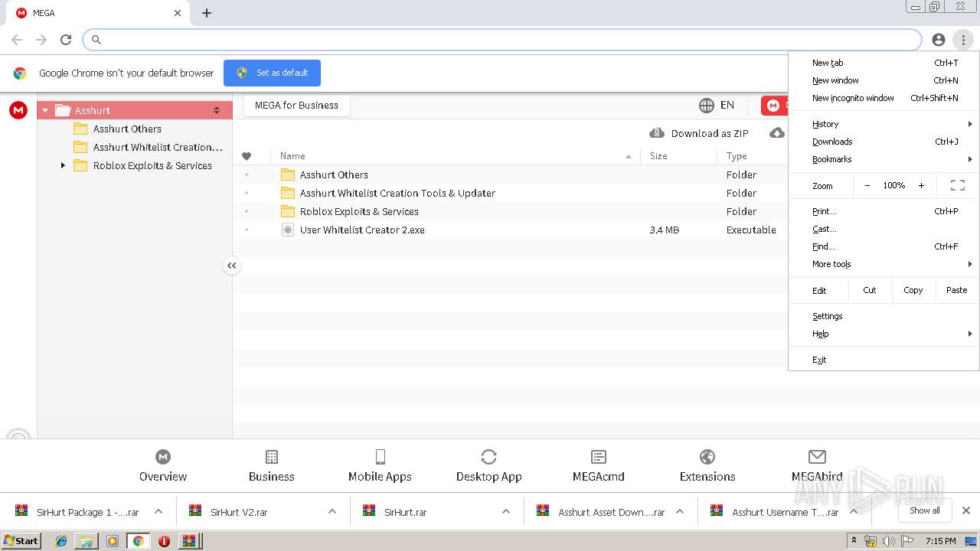Click the Asshurt Others folder icon in list
The image size is (980, 551).
288,174
